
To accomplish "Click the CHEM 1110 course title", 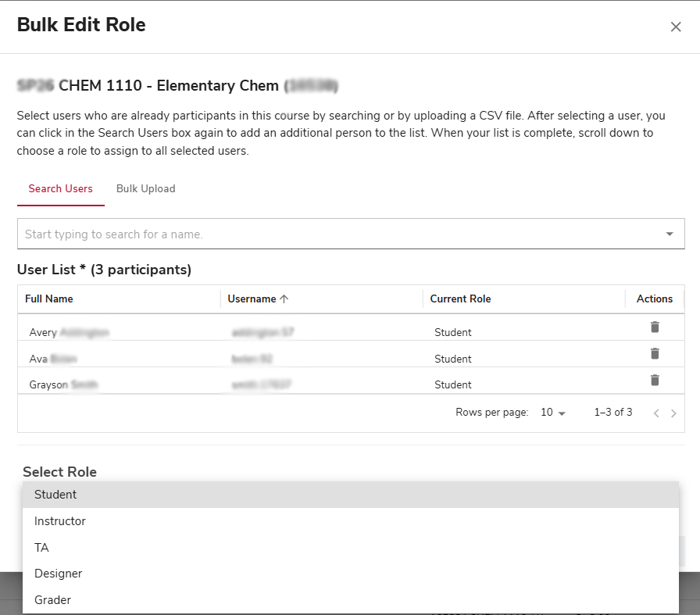I will pos(177,85).
